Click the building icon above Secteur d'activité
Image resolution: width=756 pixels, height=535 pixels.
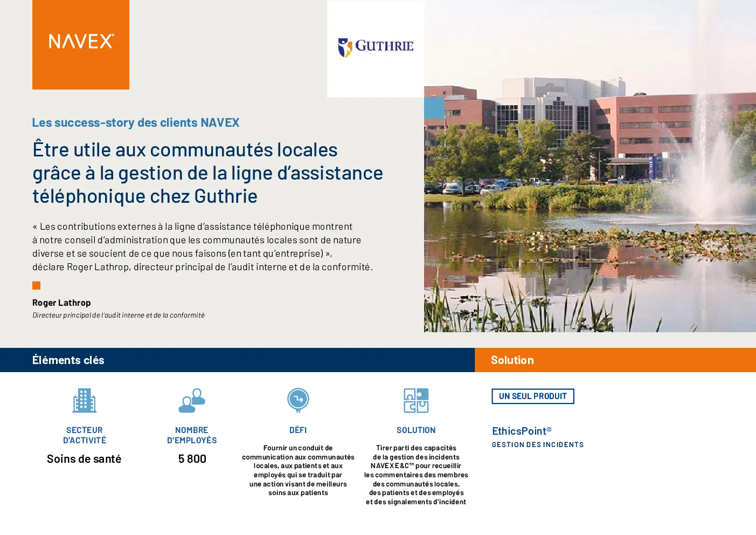pos(85,401)
